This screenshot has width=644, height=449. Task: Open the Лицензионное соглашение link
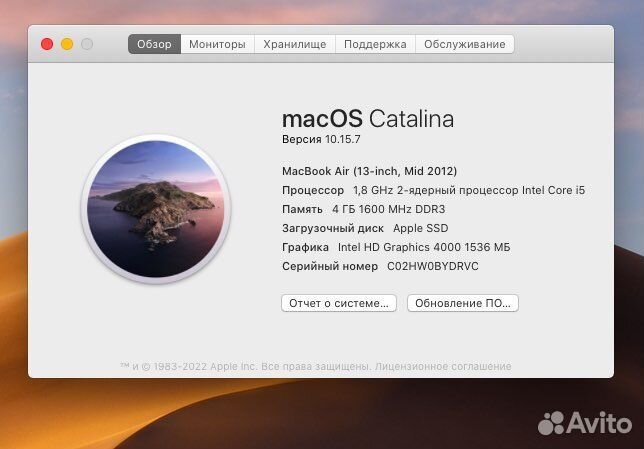(443, 366)
